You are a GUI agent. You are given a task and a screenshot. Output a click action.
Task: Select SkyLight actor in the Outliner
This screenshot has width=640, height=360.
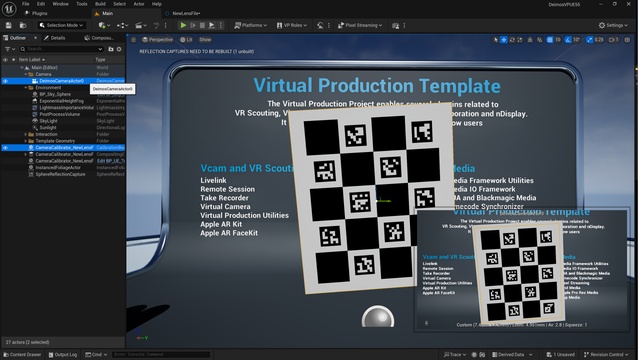click(x=48, y=121)
